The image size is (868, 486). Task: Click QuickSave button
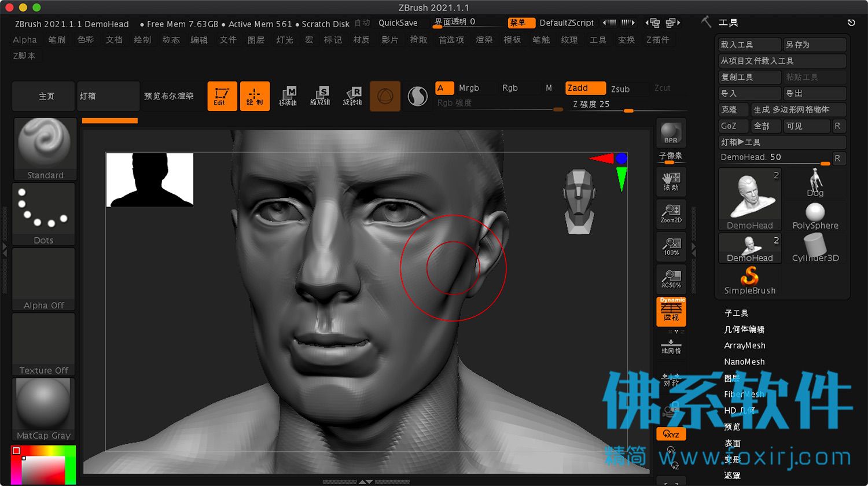tap(398, 23)
